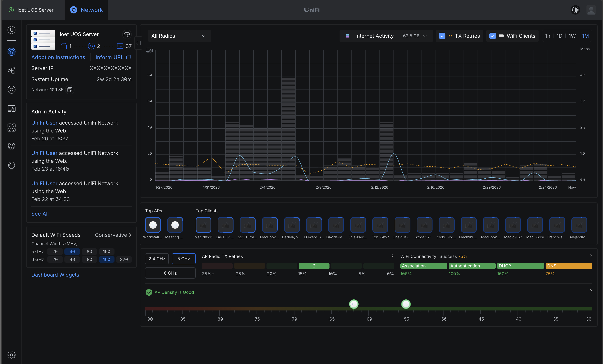The width and height of the screenshot is (603, 364).
Task: Click the AP density marker near -55 dBm
Action: [x=406, y=304]
